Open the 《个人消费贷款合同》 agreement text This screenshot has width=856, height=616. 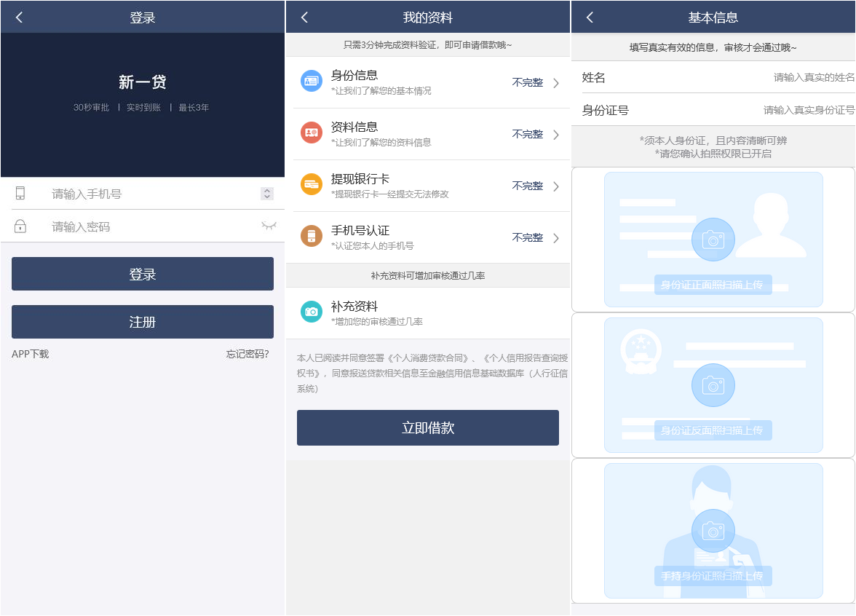(x=429, y=358)
